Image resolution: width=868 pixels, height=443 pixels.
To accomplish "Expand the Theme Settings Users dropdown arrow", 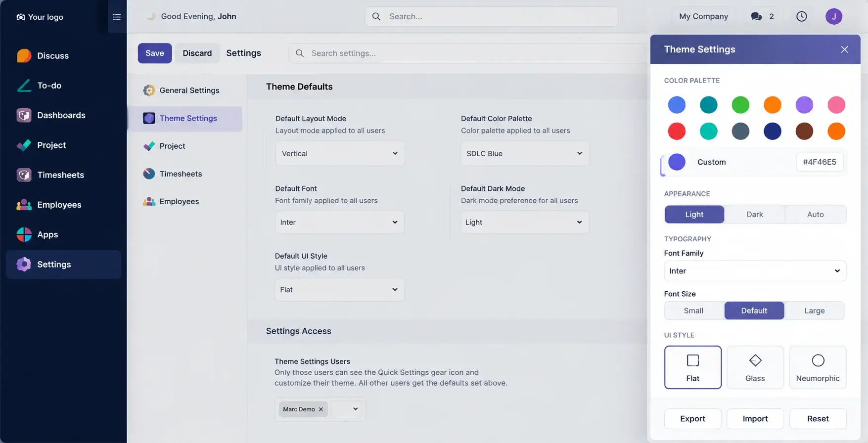I will pos(355,409).
